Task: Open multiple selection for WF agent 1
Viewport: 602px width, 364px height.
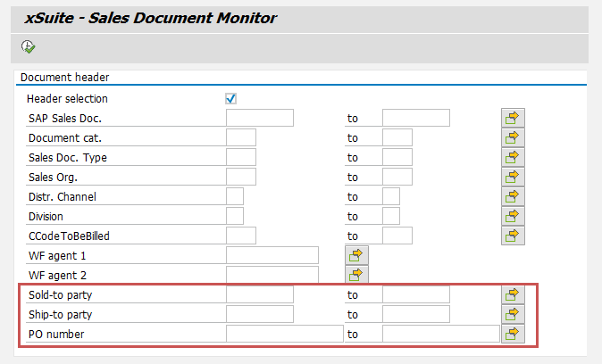Action: [355, 255]
